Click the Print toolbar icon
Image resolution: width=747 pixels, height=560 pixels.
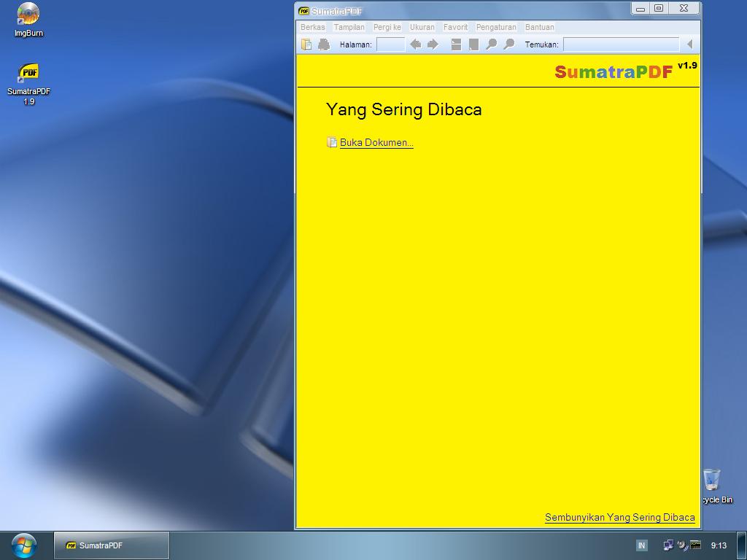[x=324, y=44]
